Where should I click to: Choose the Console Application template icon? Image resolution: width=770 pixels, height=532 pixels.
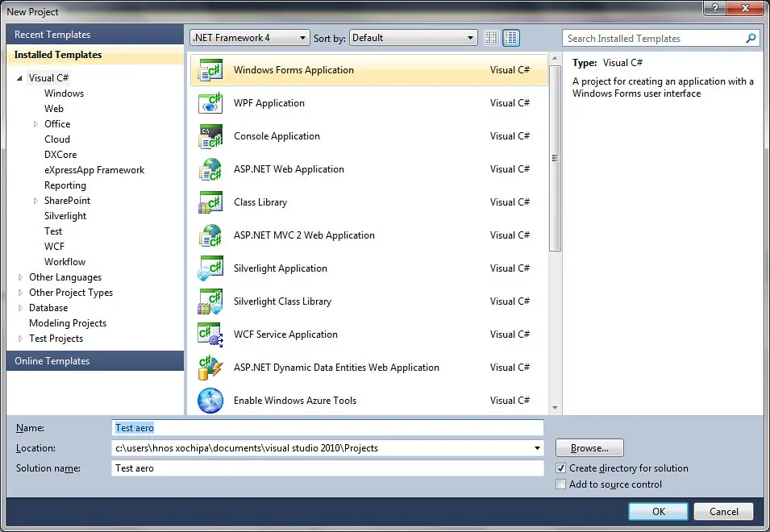[x=210, y=136]
